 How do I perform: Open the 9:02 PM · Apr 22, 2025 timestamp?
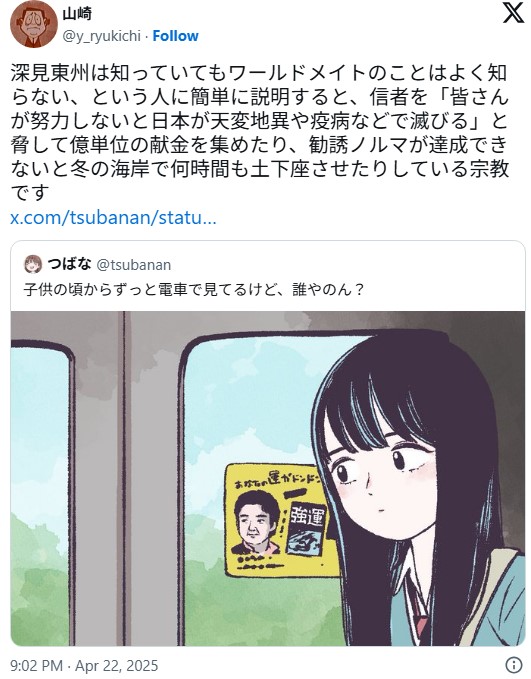coord(84,666)
